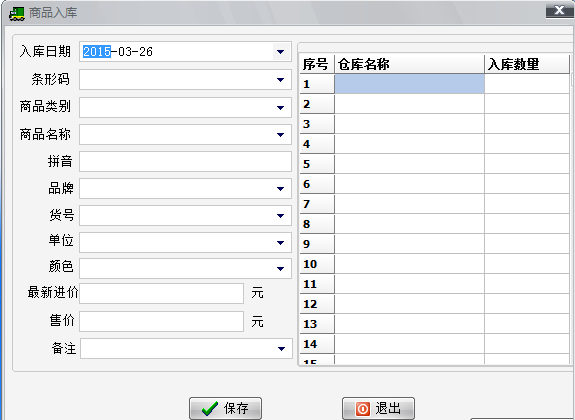Viewport: 575px width, 420px height.
Task: Click the truck icon in title bar
Action: (17, 14)
